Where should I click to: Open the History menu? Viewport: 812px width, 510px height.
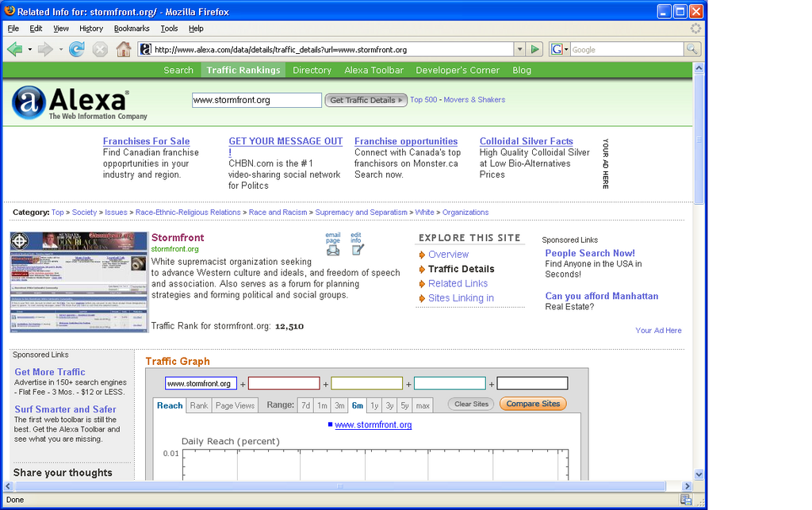(x=91, y=29)
